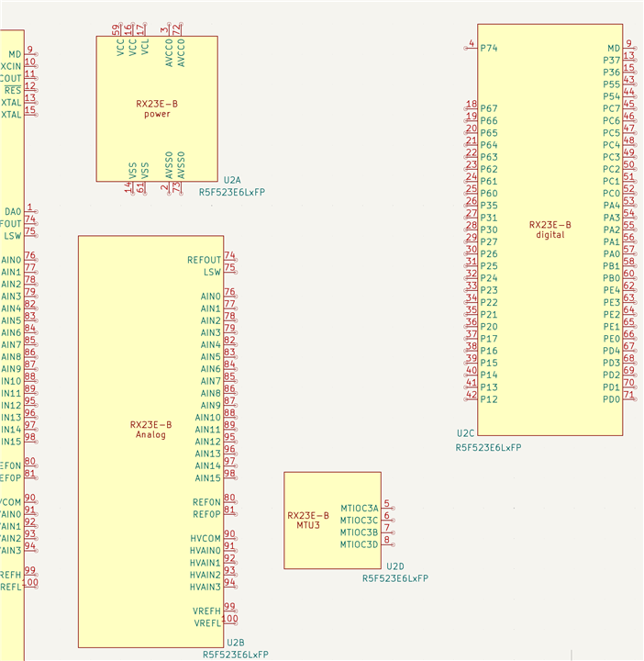Click the REFON pin name on U2B
The width and height of the screenshot is (644, 661).
206,502
